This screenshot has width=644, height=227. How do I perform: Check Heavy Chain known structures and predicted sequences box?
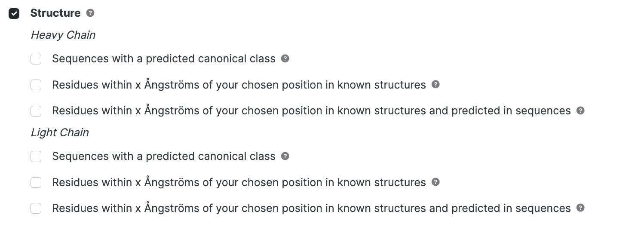tap(36, 111)
